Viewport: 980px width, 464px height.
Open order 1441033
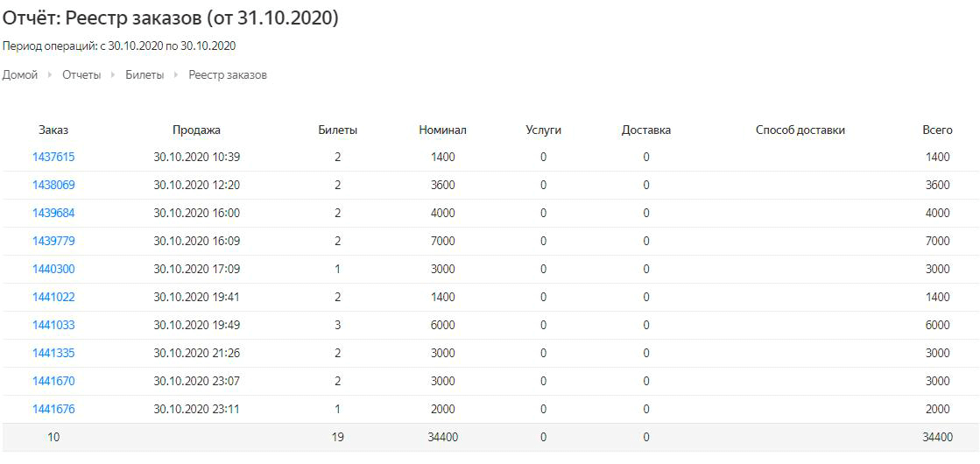tap(53, 326)
